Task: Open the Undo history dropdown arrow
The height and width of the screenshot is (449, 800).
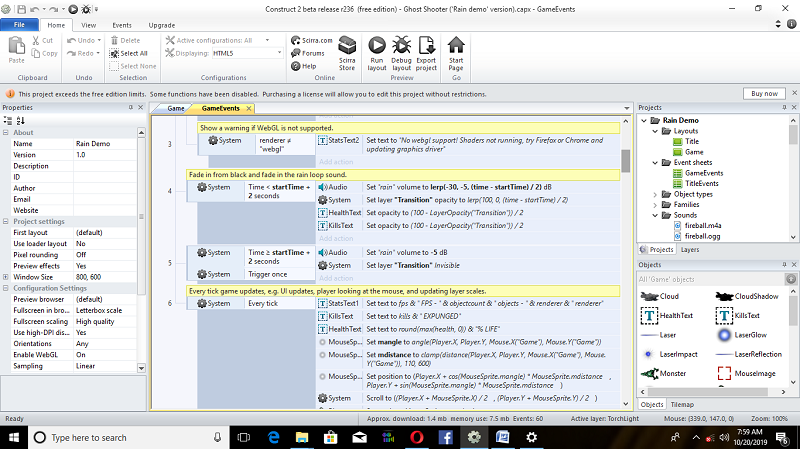Action: pos(99,40)
